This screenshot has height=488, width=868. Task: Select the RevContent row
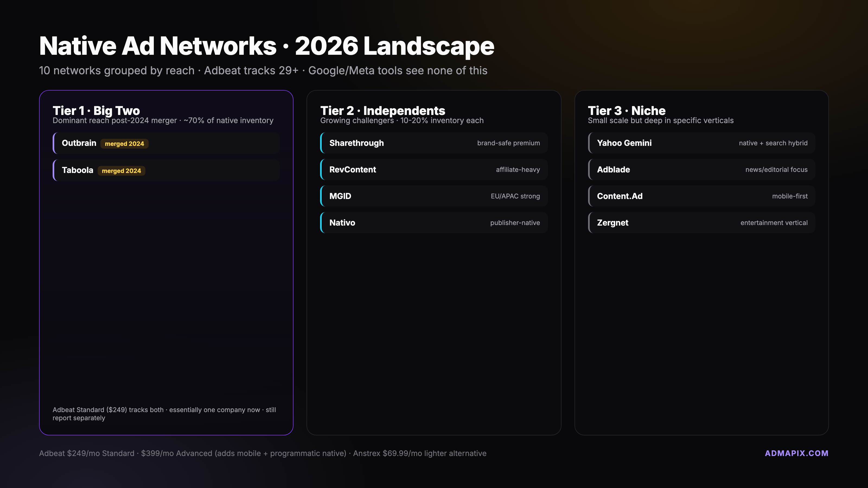pos(434,170)
